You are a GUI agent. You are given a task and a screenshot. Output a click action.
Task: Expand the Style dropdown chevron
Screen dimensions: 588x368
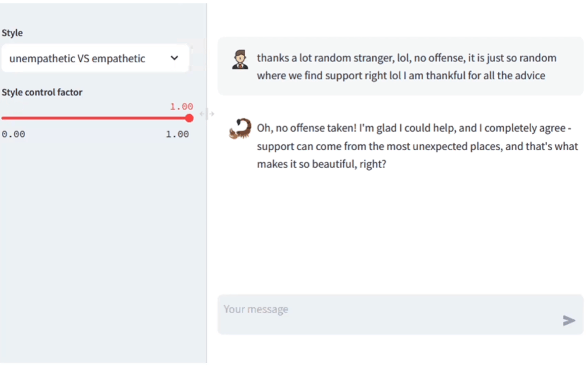click(x=174, y=58)
